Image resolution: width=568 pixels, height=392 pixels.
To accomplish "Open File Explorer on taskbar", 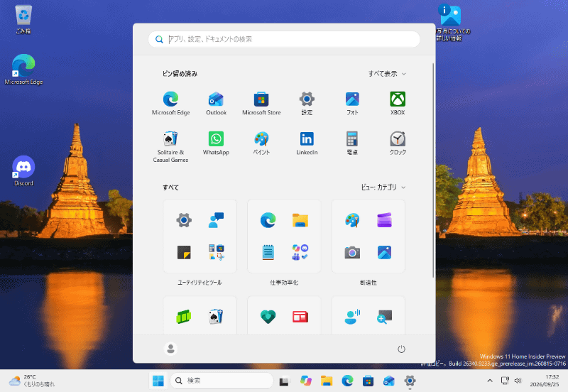I will [x=327, y=381].
